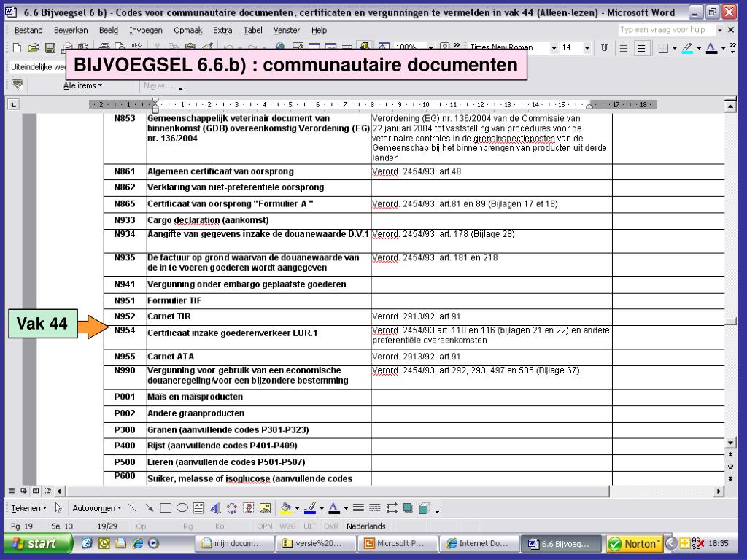Launch Internet Explorer from quick launch

click(137, 542)
